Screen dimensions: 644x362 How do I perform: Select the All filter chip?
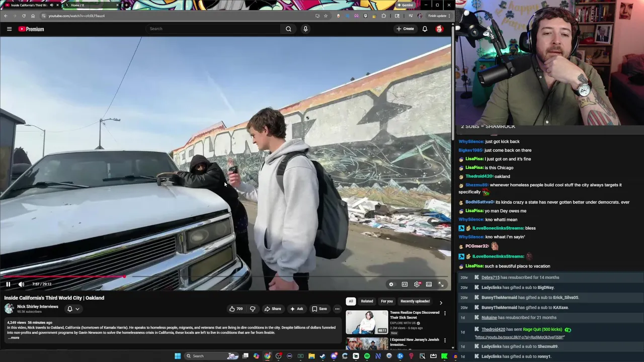click(351, 301)
